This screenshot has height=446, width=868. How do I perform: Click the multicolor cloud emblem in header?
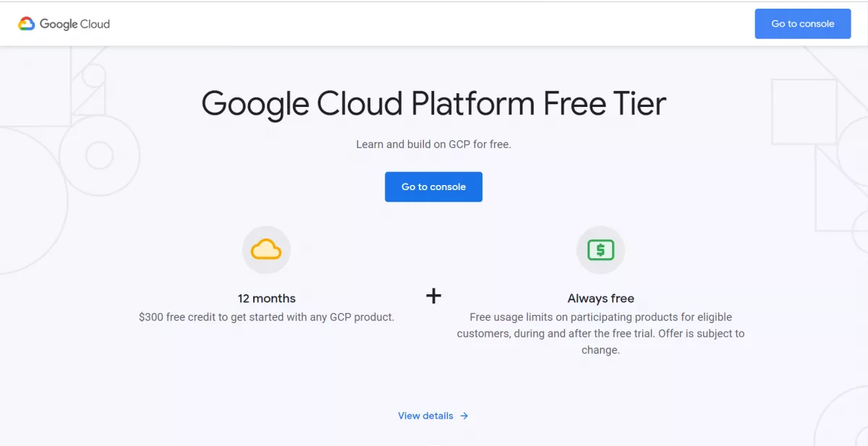28,23
